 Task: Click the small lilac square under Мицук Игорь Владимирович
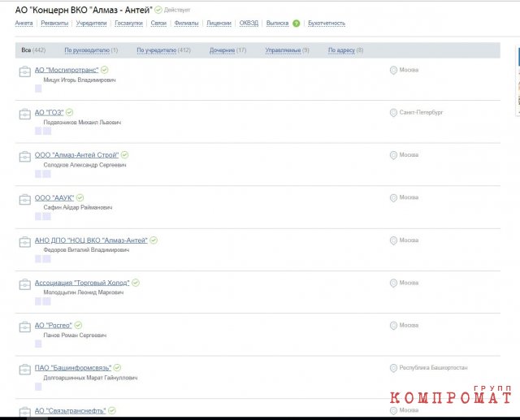point(38,89)
